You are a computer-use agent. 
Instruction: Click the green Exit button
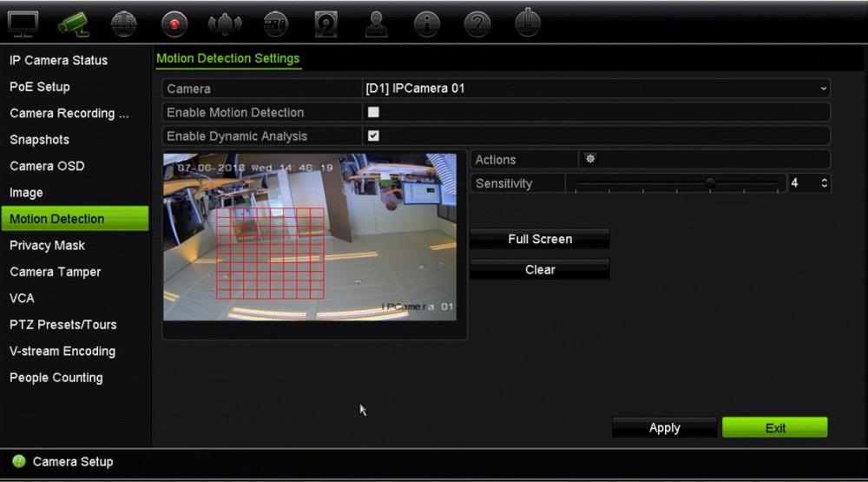[x=775, y=427]
